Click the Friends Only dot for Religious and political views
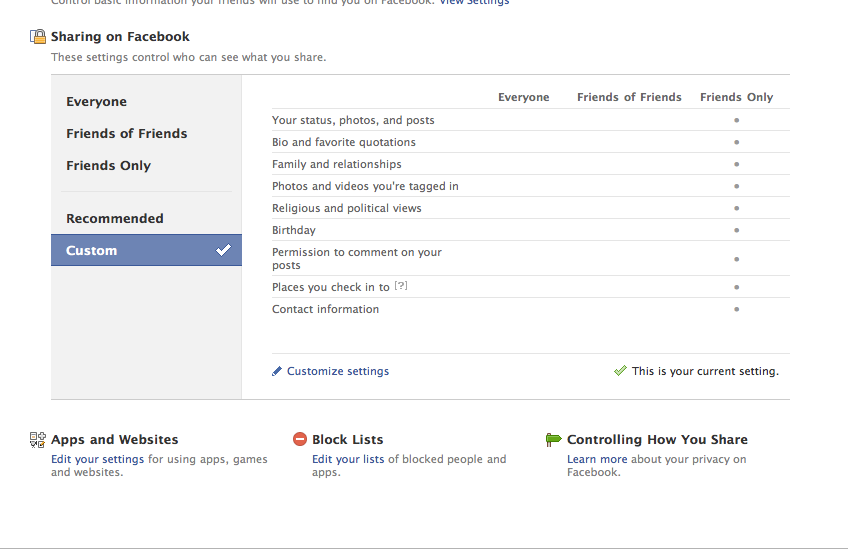The image size is (848, 549). point(737,208)
